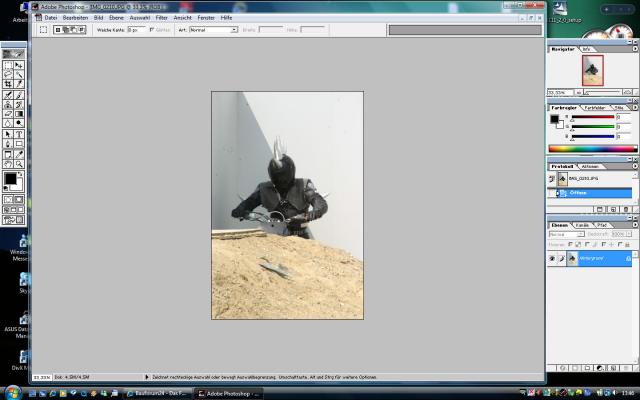Swap foreground and background colors arrow
Image resolution: width=640 pixels, height=400 pixels.
20,174
